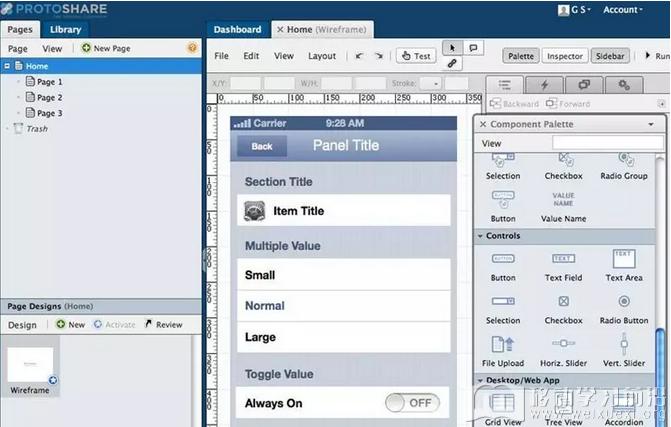Select Page 1 in the tree

point(44,81)
